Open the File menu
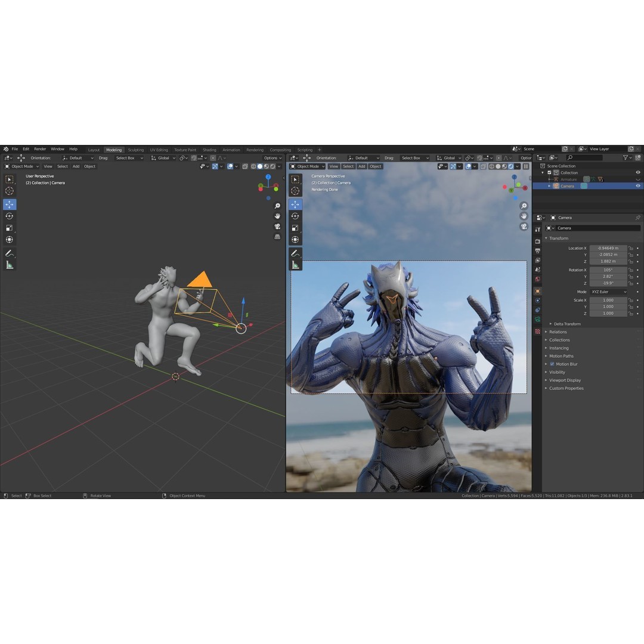The height and width of the screenshot is (644, 644). pyautogui.click(x=15, y=149)
